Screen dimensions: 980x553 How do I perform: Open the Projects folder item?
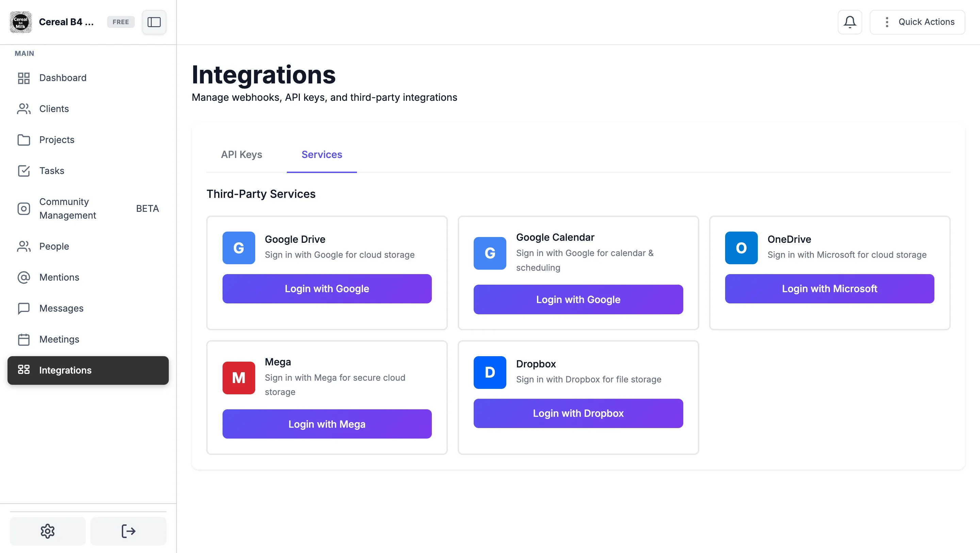(57, 140)
